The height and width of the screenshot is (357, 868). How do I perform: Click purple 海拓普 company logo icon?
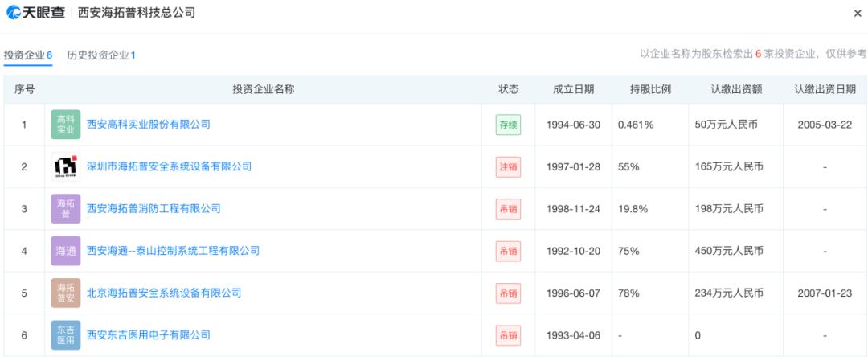[x=66, y=209]
